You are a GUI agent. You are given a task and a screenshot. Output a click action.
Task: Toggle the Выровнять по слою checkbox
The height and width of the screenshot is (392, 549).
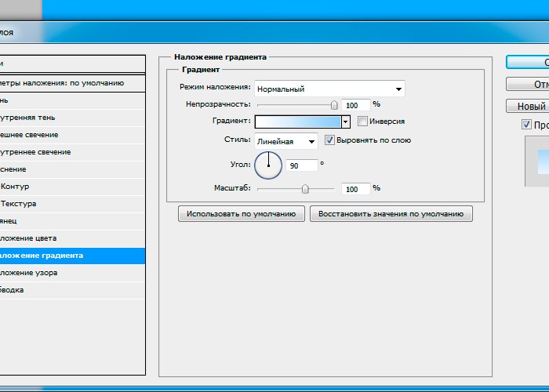pyautogui.click(x=330, y=140)
